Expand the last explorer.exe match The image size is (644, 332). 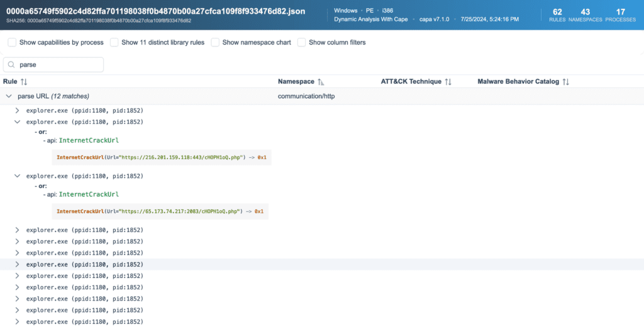tap(18, 322)
